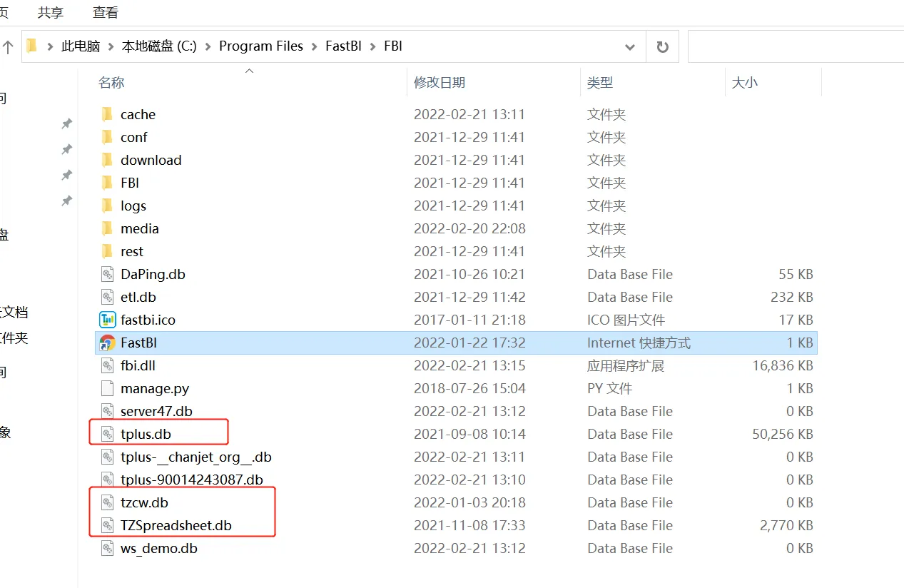Viewport: 904px width, 588px height.
Task: Click the file name fbi.dll
Action: 138,365
